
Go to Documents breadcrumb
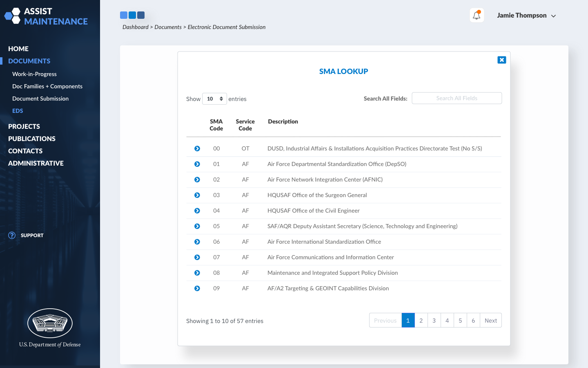tap(168, 27)
